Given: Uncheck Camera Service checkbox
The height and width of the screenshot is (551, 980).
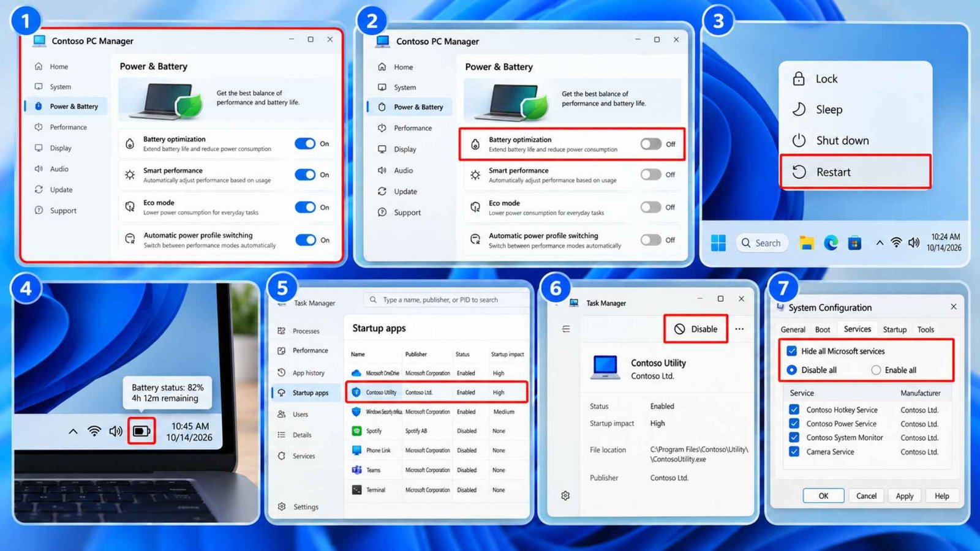Looking at the screenshot, I should [794, 452].
